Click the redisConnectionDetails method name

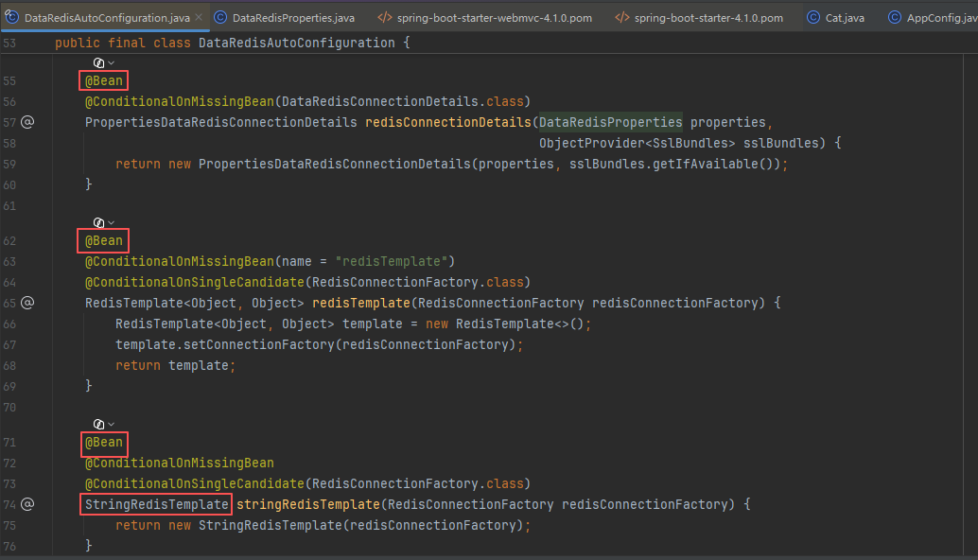(x=447, y=122)
